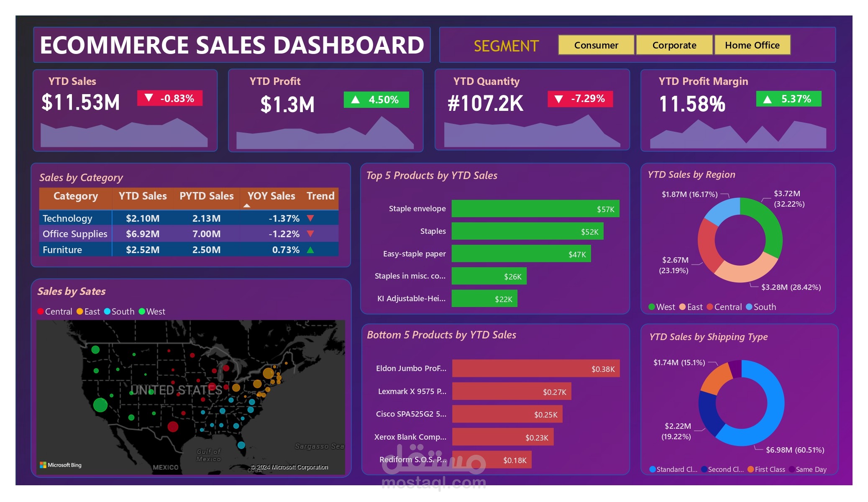The height and width of the screenshot is (502, 868).
Task: Sort table by YTD Sales column header
Action: [143, 196]
